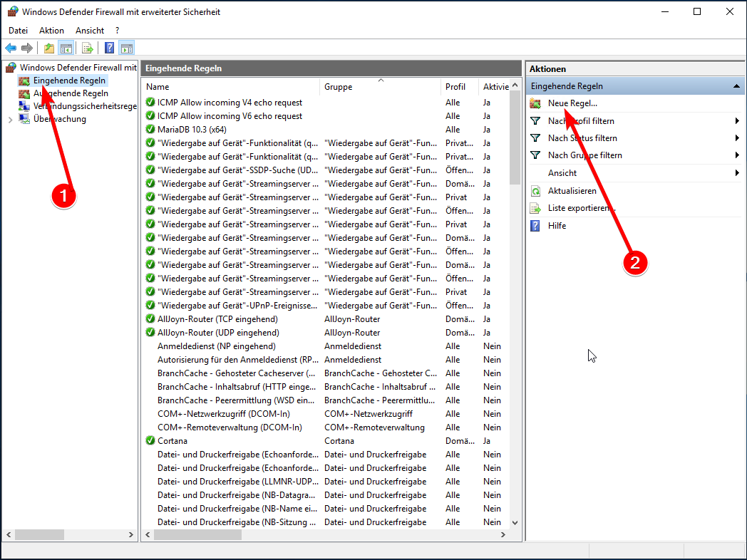Click the green check icon next to Cortana
Screen dimensions: 747x560
point(150,441)
